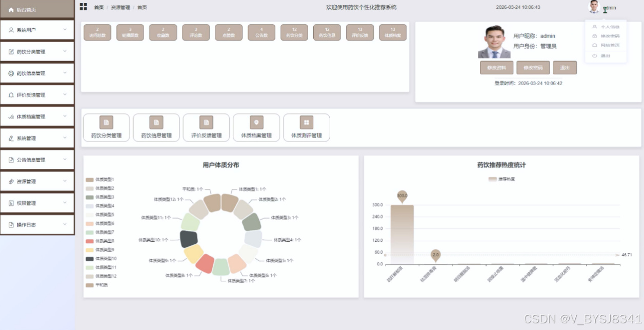
Task: Click the 访问总数 statistic card
Action: coord(97,32)
